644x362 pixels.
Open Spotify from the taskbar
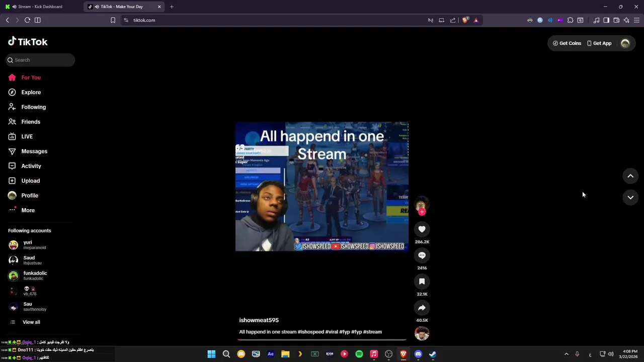click(359, 354)
